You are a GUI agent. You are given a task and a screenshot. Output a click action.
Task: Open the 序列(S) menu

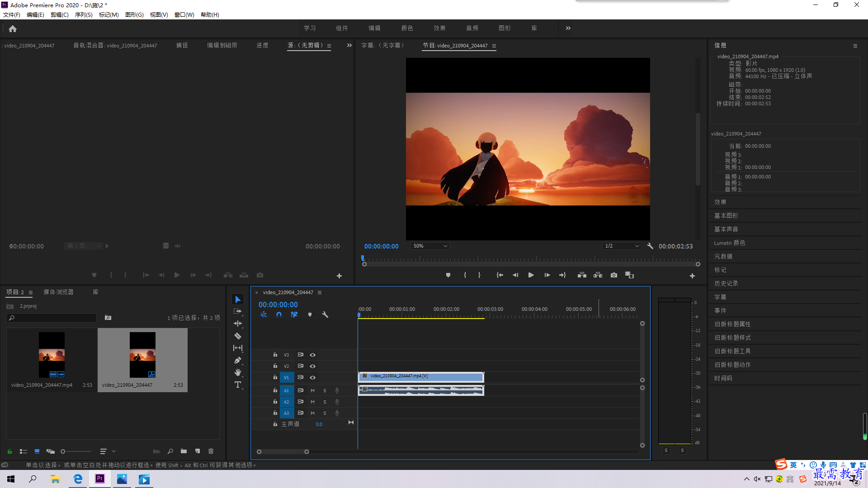click(84, 14)
